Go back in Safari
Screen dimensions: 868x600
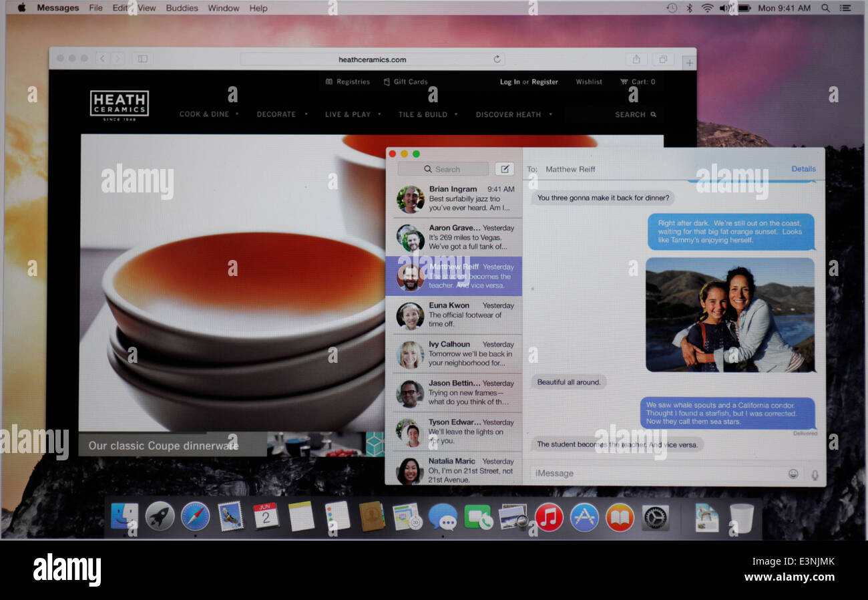point(103,59)
